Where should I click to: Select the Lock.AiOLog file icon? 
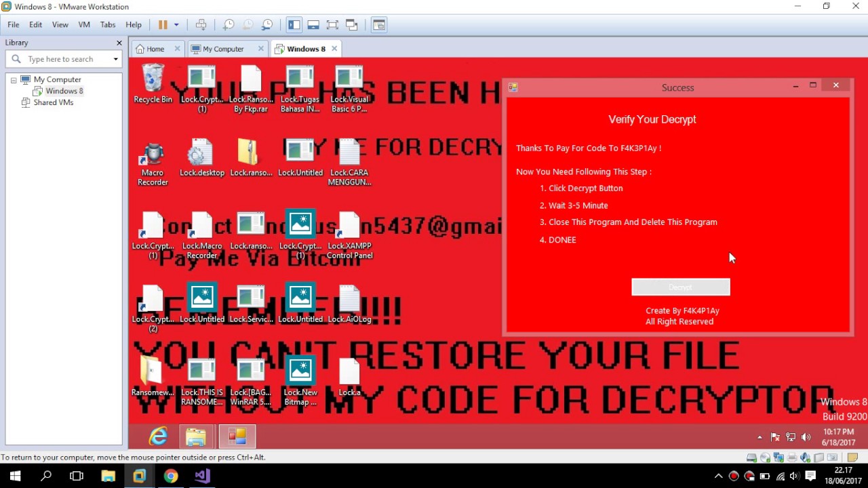pyautogui.click(x=349, y=304)
